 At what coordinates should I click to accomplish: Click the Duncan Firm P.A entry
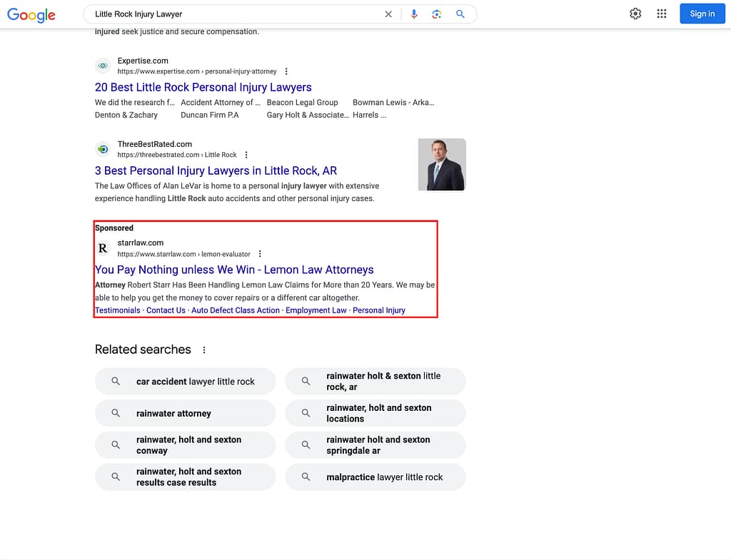(210, 115)
